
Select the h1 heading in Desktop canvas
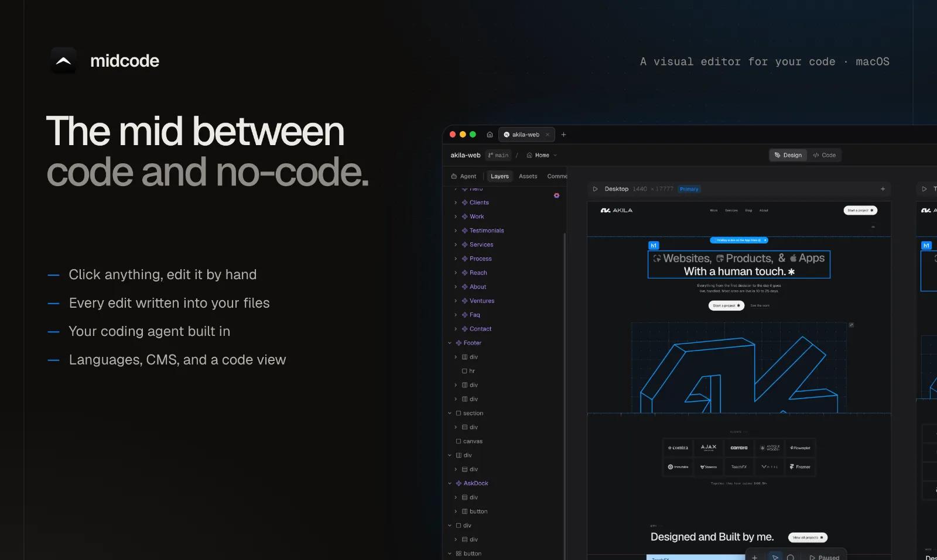739,264
